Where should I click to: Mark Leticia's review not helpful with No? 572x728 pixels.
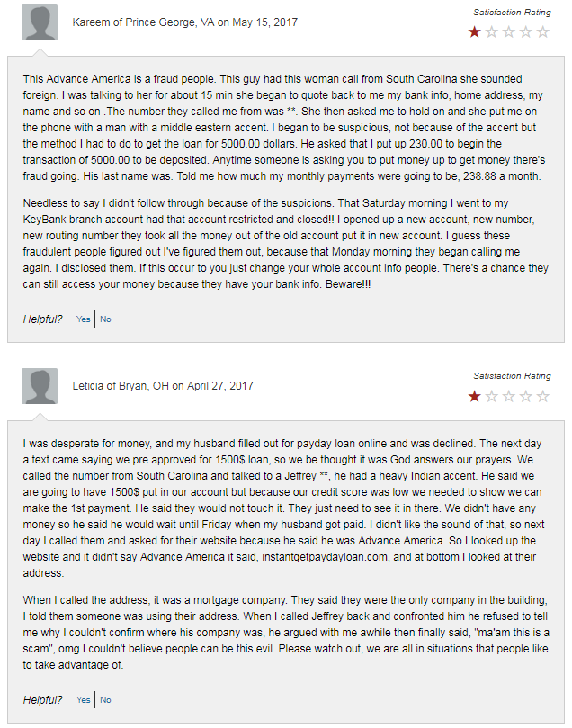(x=105, y=700)
